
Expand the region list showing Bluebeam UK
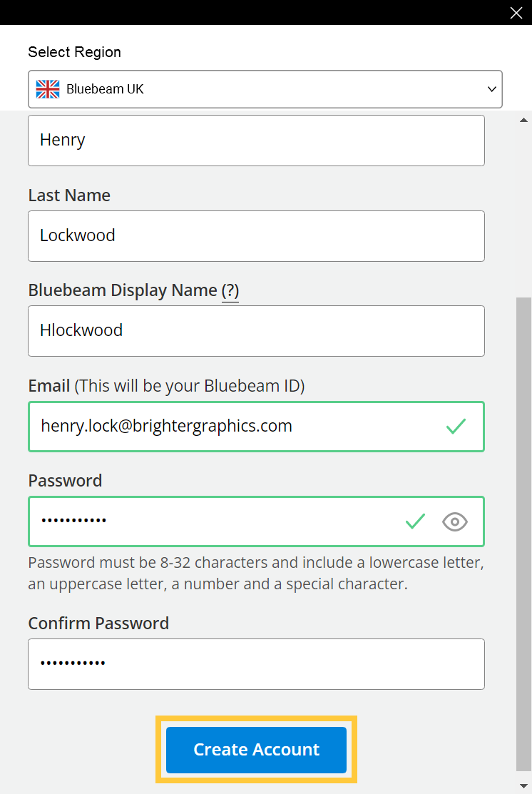pyautogui.click(x=265, y=88)
